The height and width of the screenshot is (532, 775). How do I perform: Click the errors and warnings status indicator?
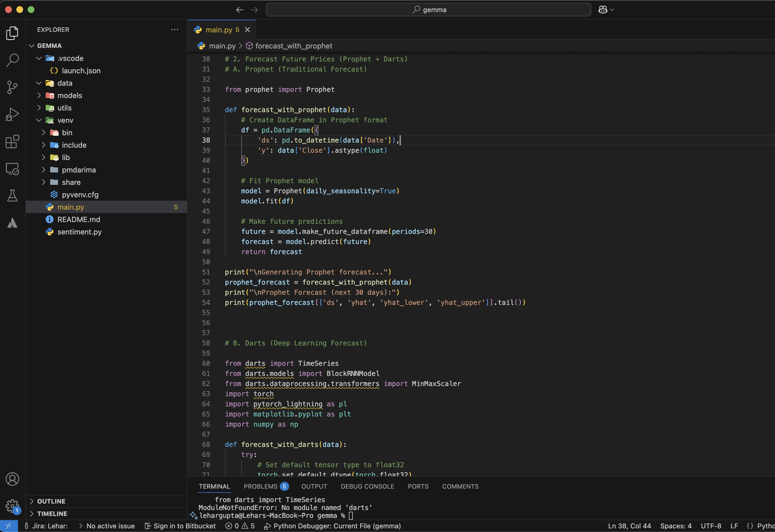240,526
